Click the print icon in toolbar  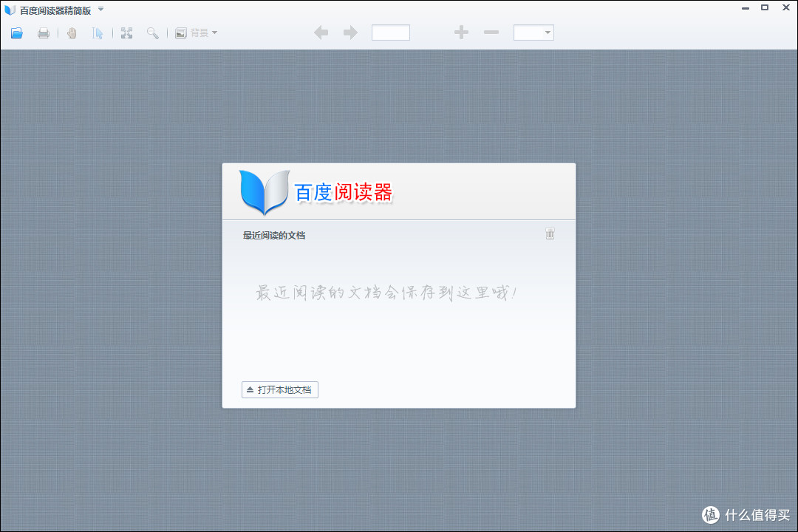point(44,33)
